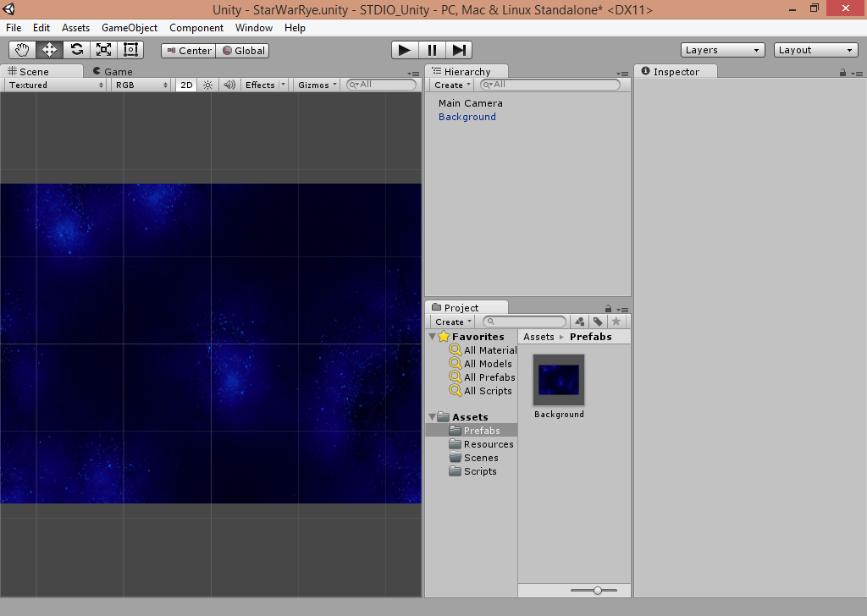Select the Prefabs folder
This screenshot has width=867, height=616.
tap(472, 431)
